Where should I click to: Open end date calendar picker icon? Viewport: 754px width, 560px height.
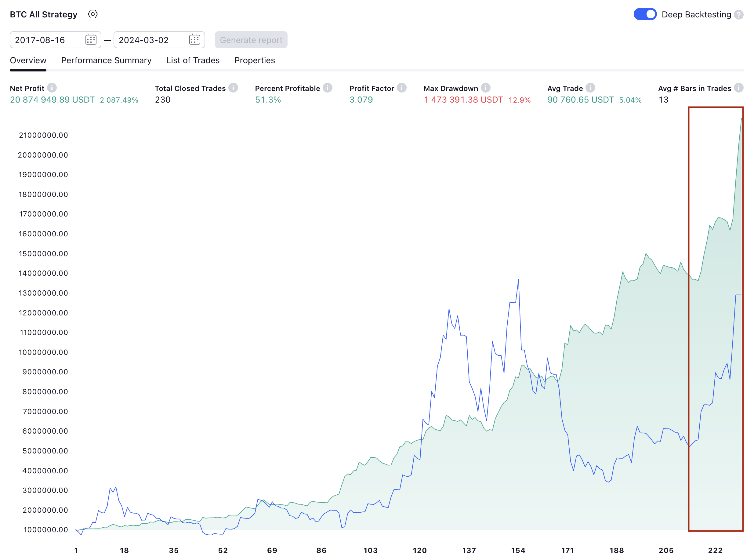coord(194,40)
